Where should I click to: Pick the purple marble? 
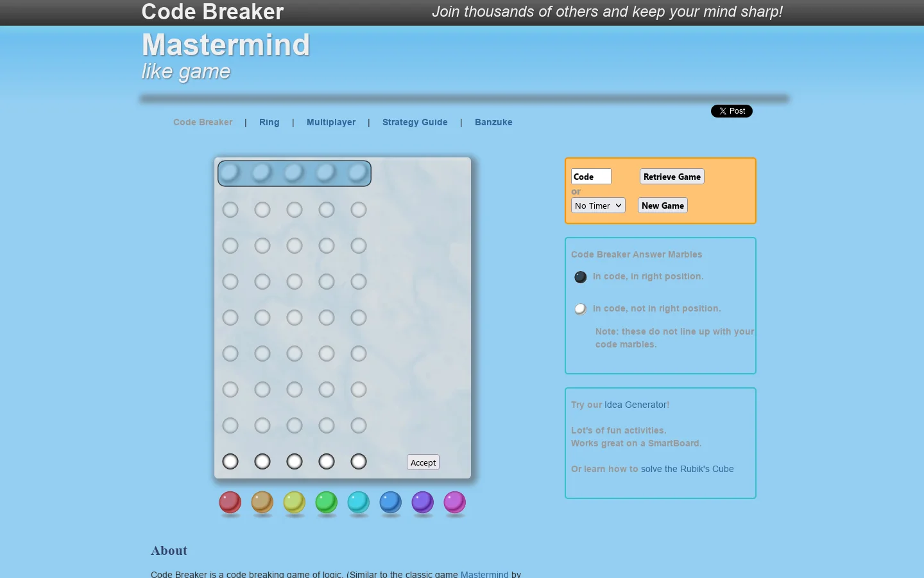[423, 502]
